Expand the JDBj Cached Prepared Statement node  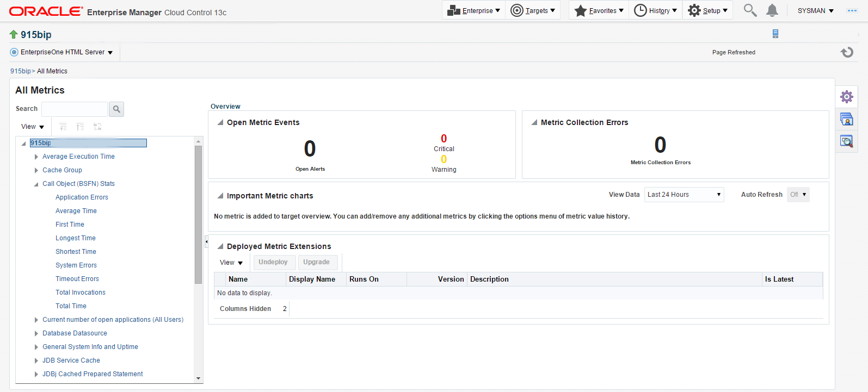(36, 374)
